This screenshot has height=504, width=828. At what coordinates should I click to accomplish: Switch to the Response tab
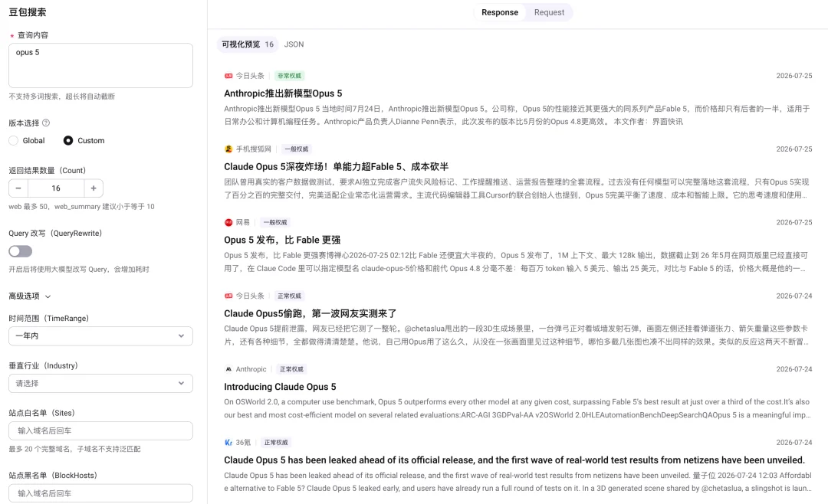point(500,13)
